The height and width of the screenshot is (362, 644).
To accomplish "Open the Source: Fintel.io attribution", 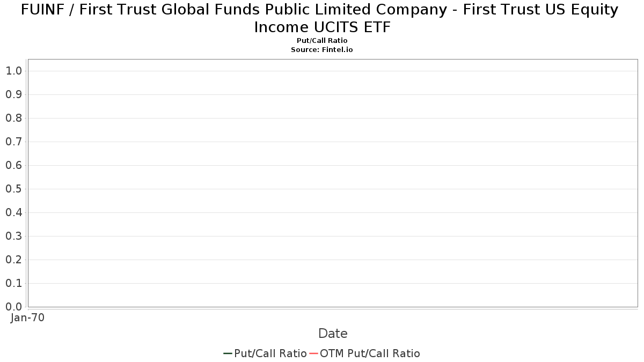I will click(322, 49).
